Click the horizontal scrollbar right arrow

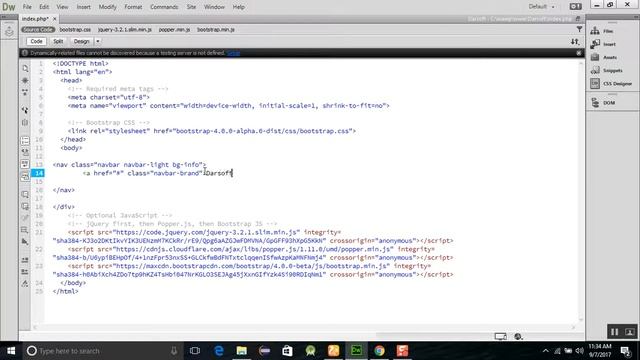[x=573, y=327]
